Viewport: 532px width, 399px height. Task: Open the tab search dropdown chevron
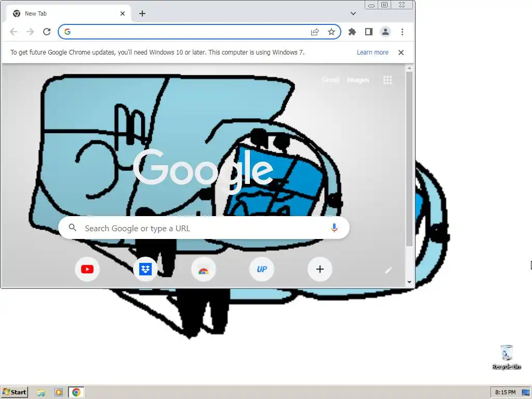(x=353, y=14)
